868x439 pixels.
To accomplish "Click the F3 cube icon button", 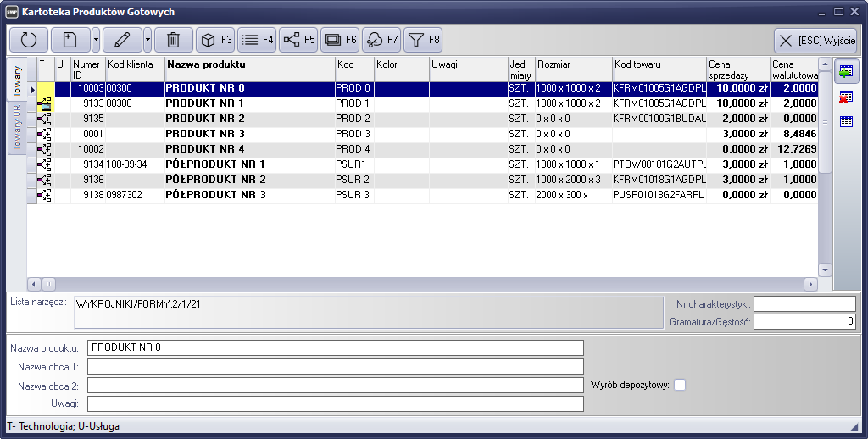I will click(215, 39).
